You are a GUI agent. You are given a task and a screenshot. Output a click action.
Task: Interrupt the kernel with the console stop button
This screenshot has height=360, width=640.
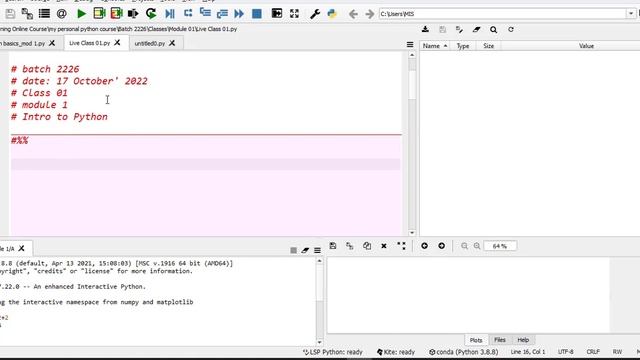click(x=293, y=250)
